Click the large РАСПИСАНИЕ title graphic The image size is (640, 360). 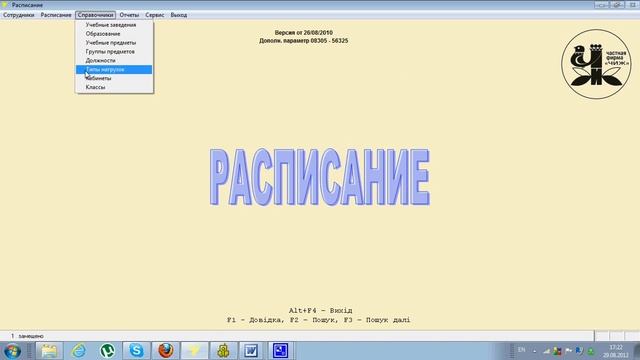coord(320,177)
